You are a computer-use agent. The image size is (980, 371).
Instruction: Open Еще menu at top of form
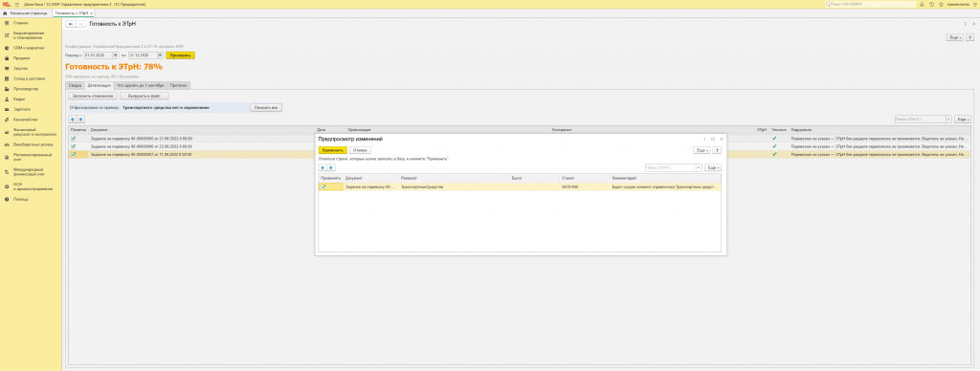pos(955,38)
